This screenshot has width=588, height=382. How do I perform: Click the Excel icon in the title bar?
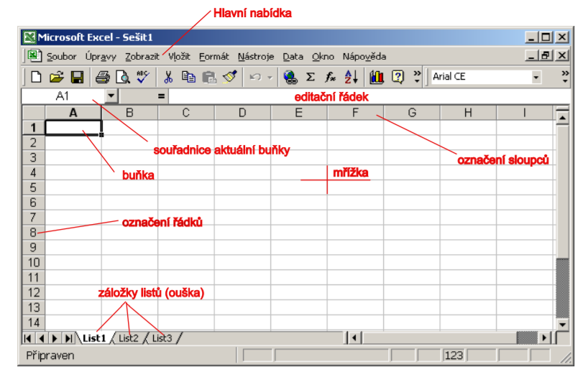tap(29, 37)
